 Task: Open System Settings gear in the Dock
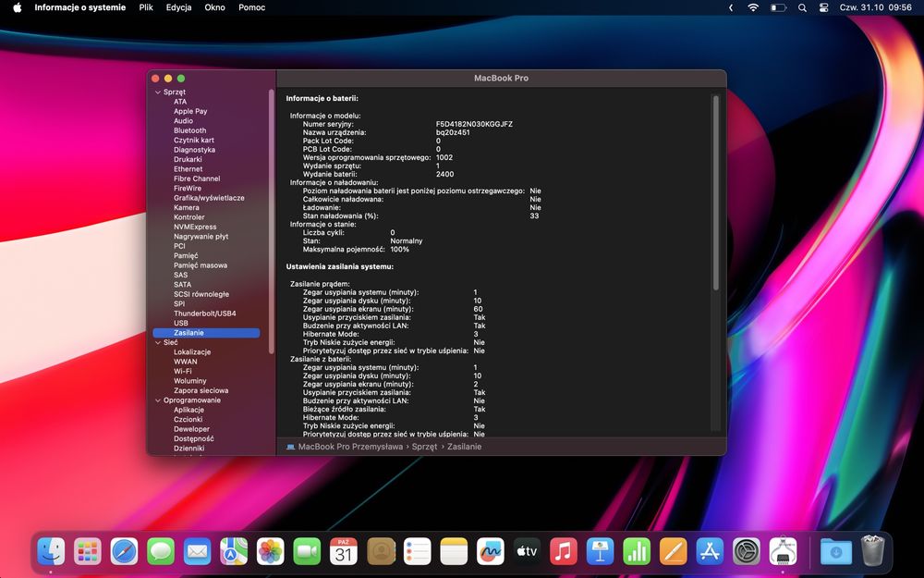[747, 552]
